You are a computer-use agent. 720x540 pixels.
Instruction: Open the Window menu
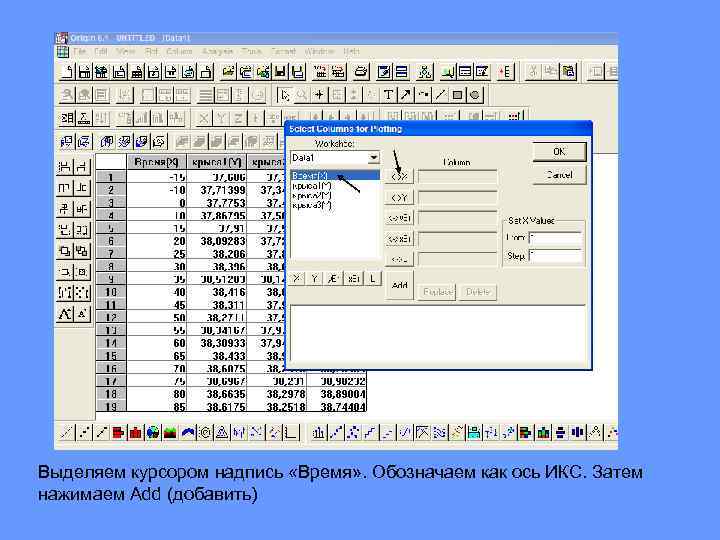coord(319,51)
